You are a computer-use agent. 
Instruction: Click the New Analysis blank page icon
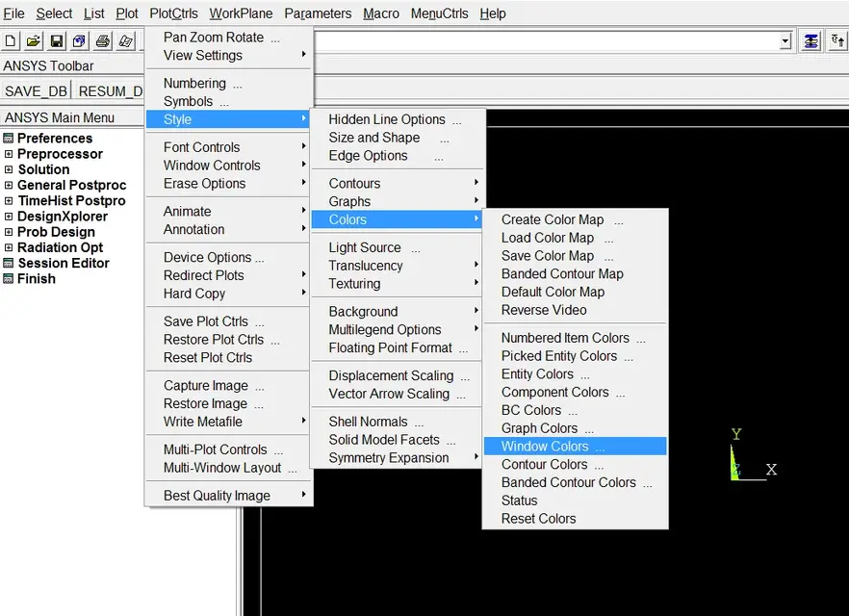point(11,41)
